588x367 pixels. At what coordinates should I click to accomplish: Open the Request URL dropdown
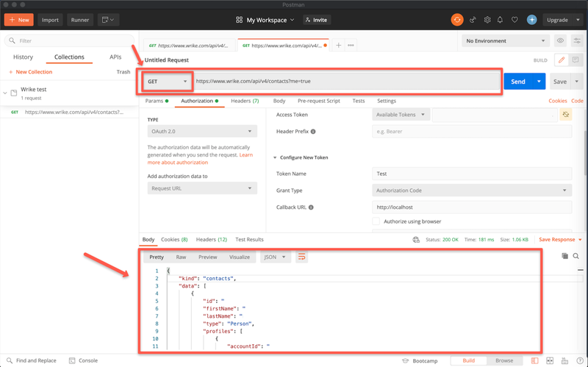[x=202, y=188]
